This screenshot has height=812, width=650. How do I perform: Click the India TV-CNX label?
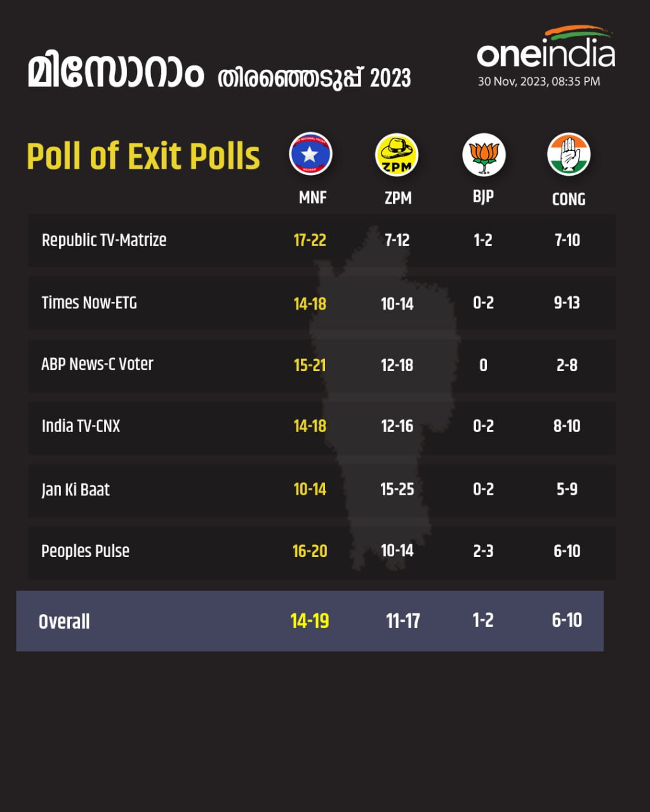(81, 426)
